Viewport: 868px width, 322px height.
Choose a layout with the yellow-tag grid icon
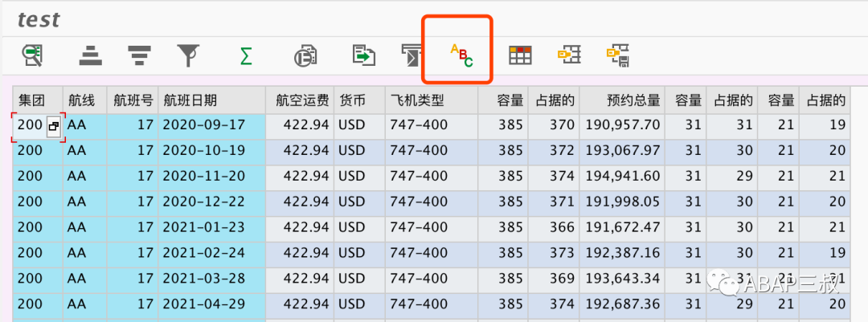click(x=568, y=55)
